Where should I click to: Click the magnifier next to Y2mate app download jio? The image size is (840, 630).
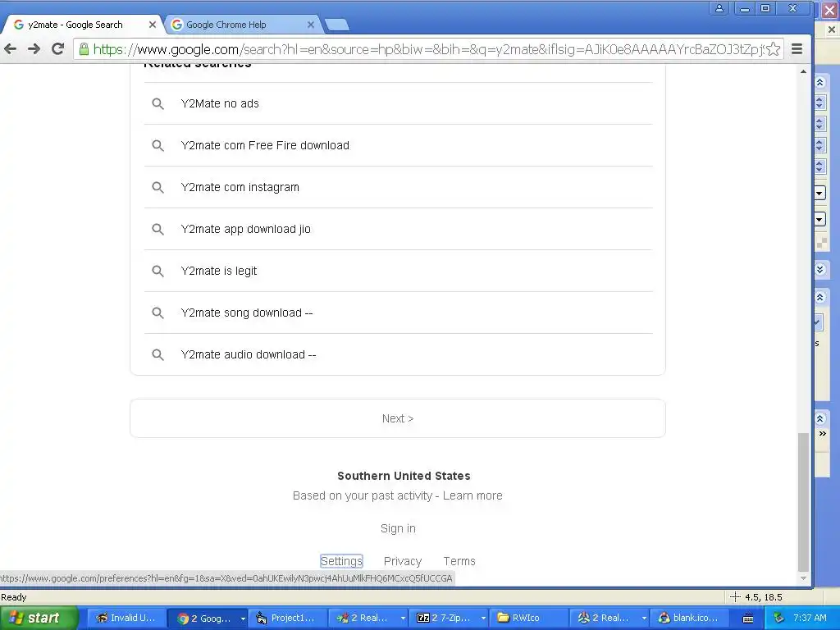(157, 230)
